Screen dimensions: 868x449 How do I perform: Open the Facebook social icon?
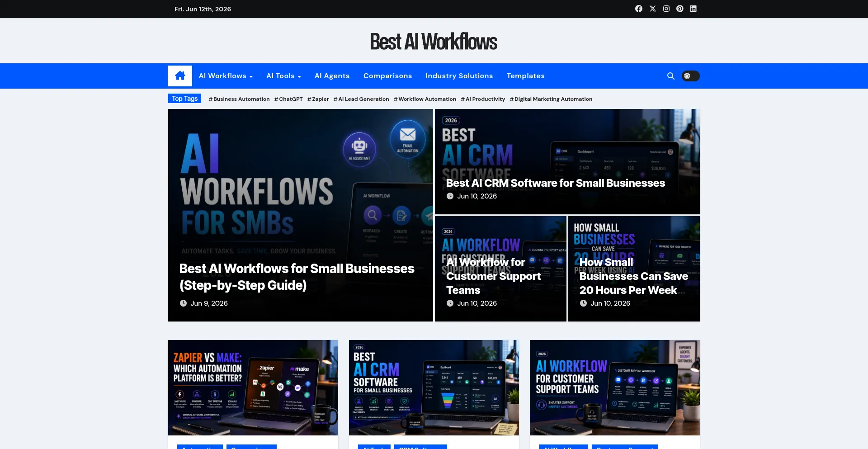point(638,9)
